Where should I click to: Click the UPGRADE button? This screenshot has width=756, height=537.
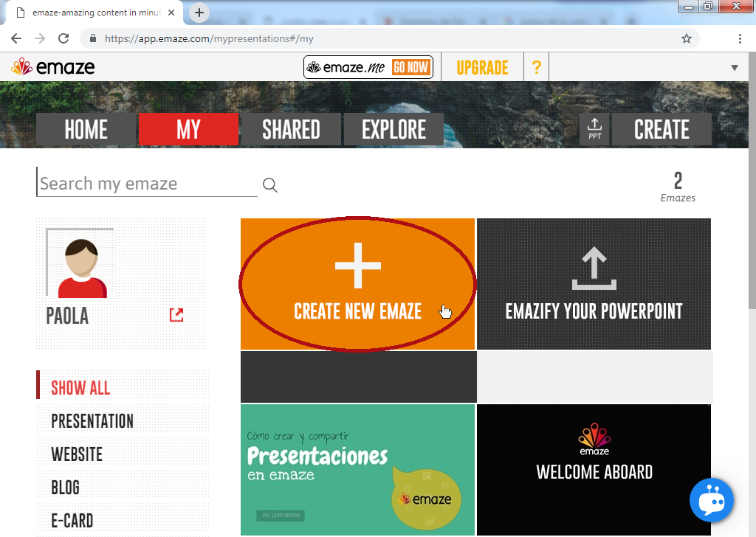pos(482,67)
